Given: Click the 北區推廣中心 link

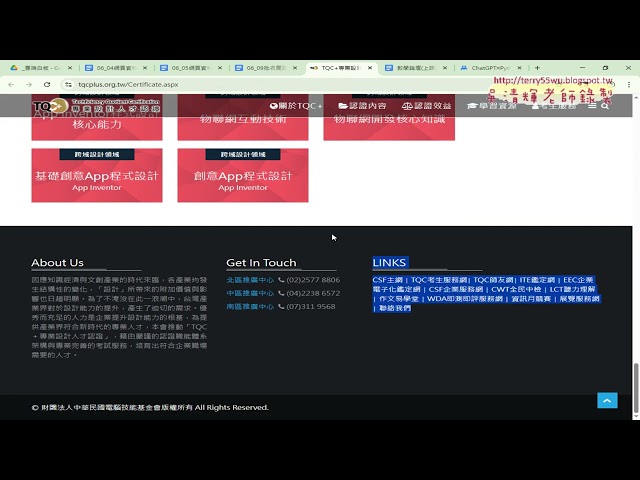Looking at the screenshot, I should click(x=250, y=280).
